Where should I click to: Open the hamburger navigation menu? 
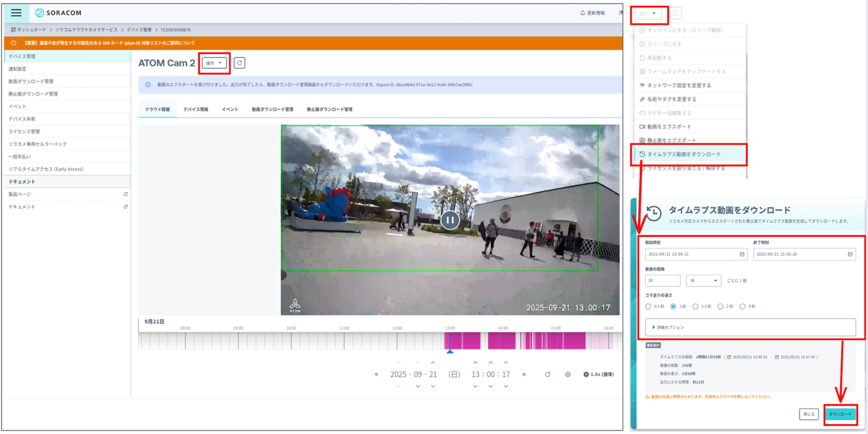tap(16, 13)
